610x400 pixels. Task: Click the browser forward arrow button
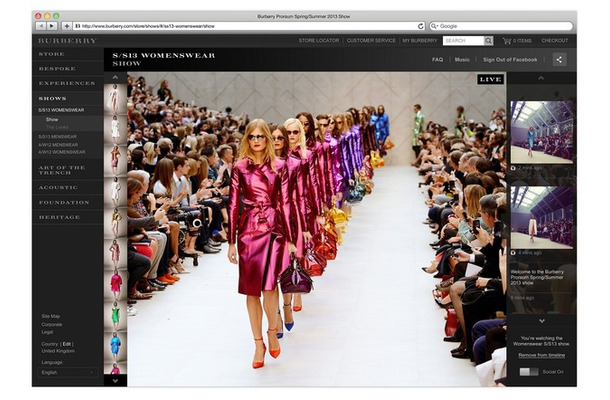coord(51,26)
